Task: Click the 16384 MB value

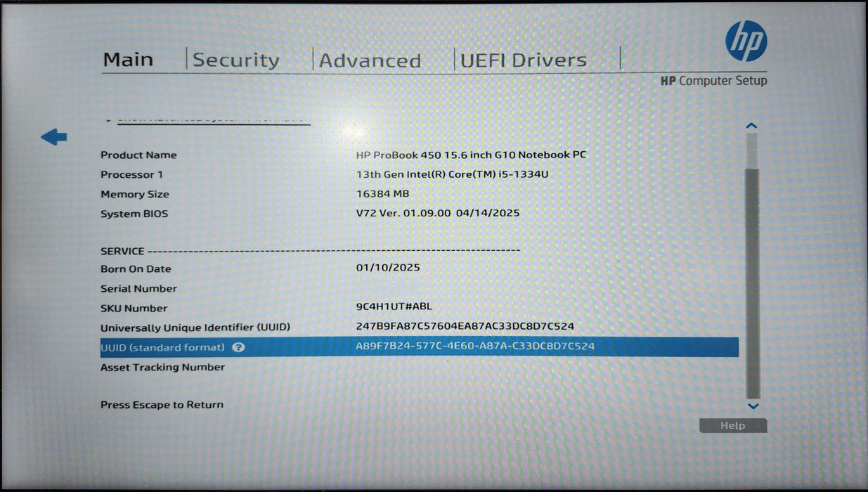Action: 383,193
